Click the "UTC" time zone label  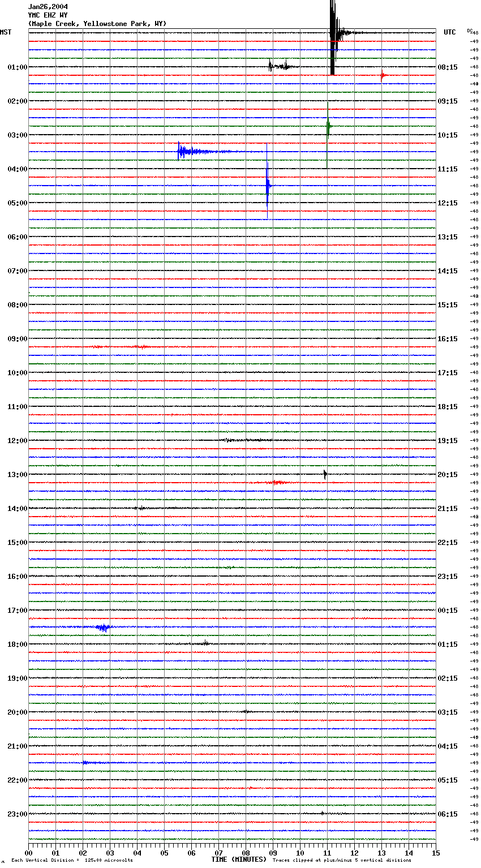click(450, 32)
